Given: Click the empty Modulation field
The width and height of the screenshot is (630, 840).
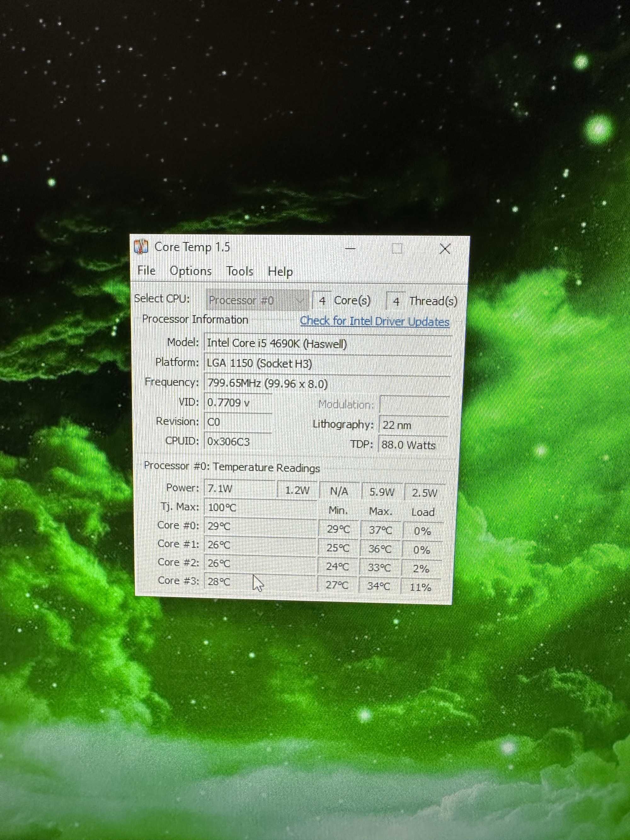Looking at the screenshot, I should pos(414,405).
